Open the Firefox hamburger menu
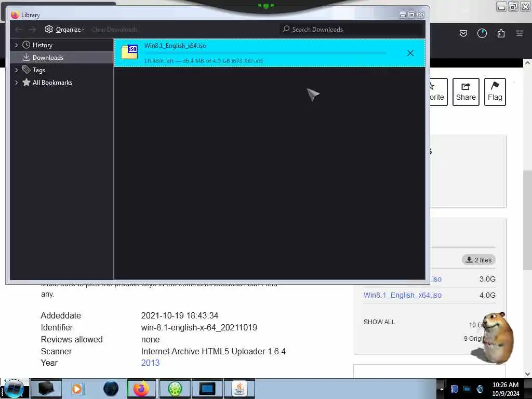The width and height of the screenshot is (532, 399). pos(520,33)
